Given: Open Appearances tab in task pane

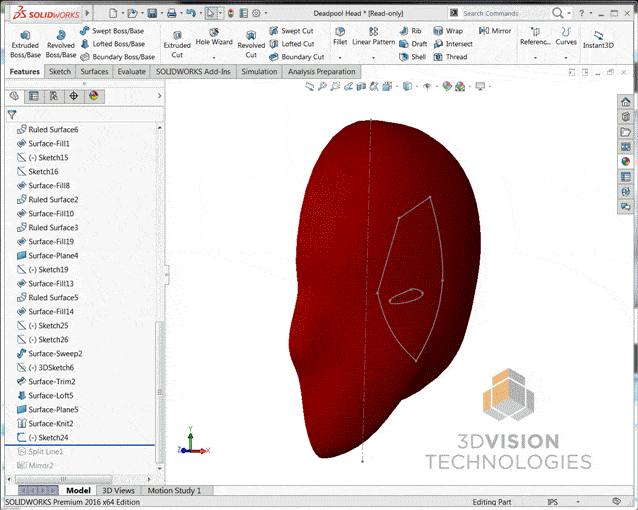Looking at the screenshot, I should [625, 162].
